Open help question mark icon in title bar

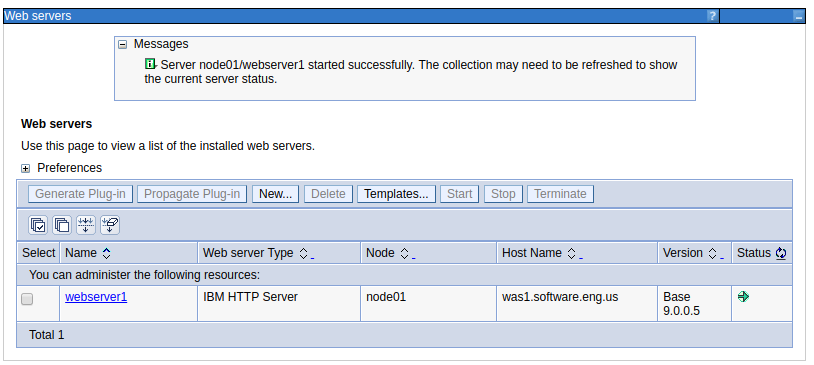pos(712,16)
